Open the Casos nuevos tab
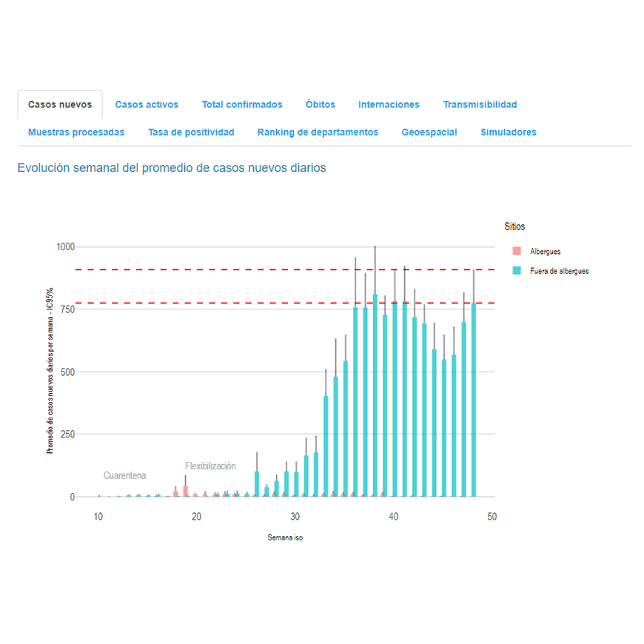 pos(60,104)
